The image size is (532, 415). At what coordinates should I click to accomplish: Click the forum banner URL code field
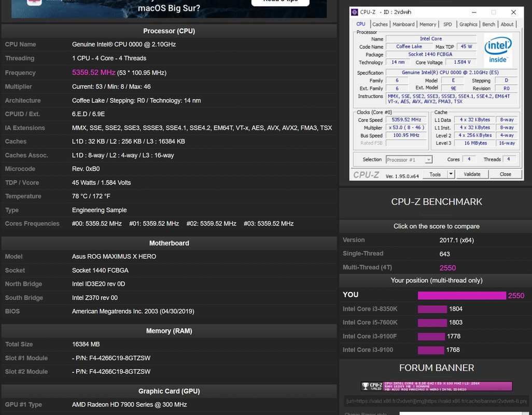pyautogui.click(x=437, y=401)
